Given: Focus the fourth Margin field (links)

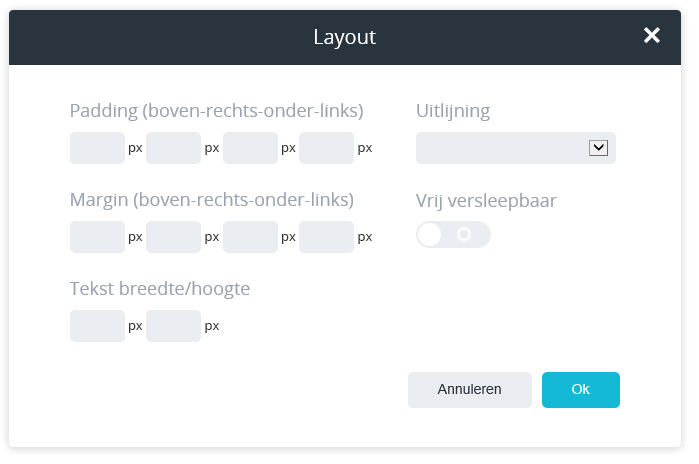Looking at the screenshot, I should (326, 237).
